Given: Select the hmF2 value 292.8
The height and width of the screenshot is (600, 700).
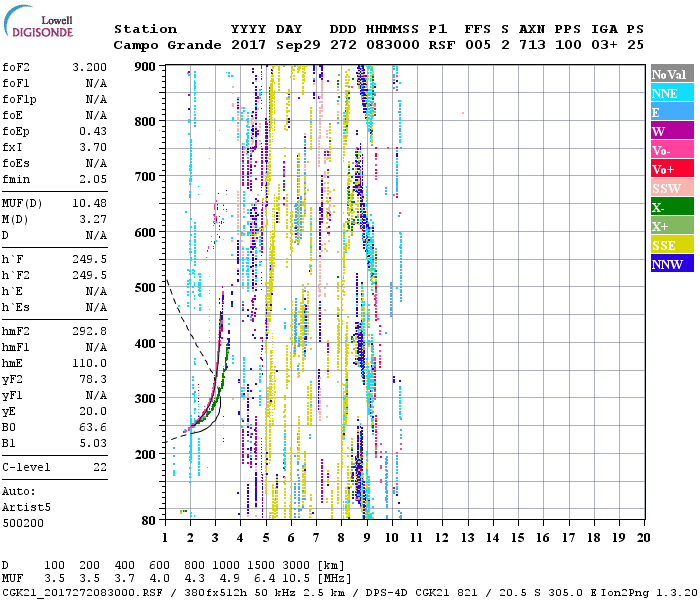Looking at the screenshot, I should [90, 331].
